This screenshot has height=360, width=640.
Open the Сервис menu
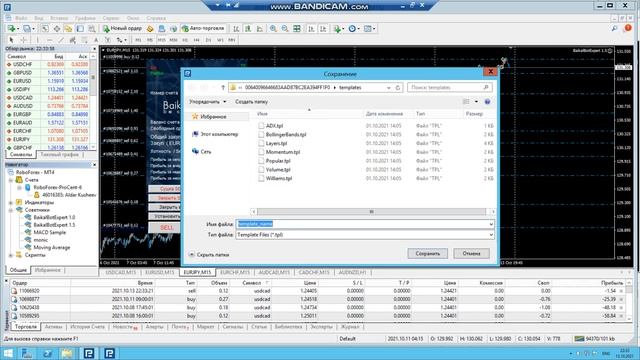111,18
